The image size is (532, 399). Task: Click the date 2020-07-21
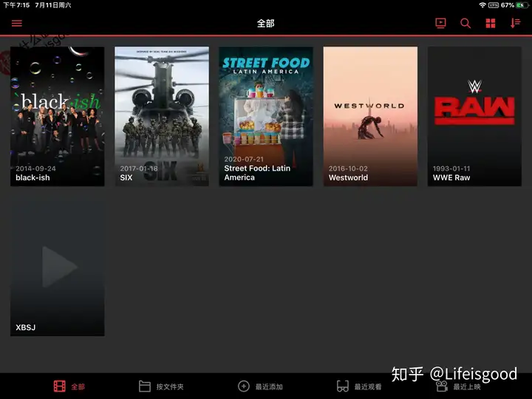click(244, 159)
